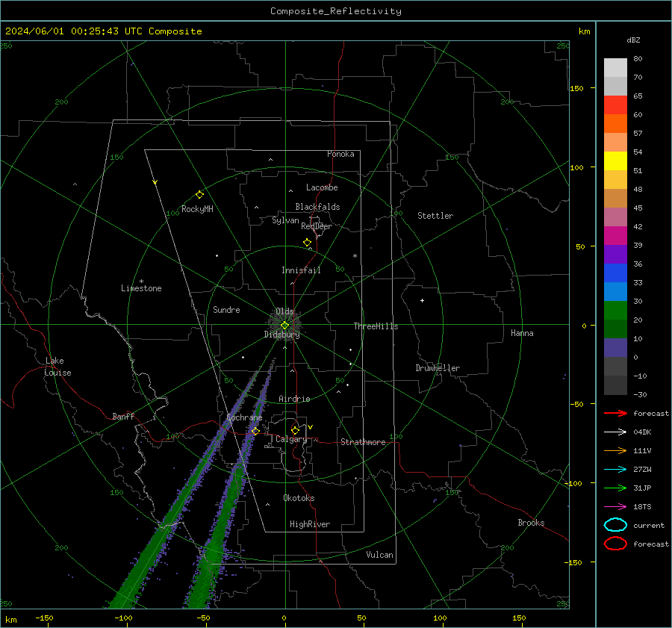Image resolution: width=672 pixels, height=628 pixels.
Task: Pick the bright green 20 dBZ swatch
Action: [615, 311]
